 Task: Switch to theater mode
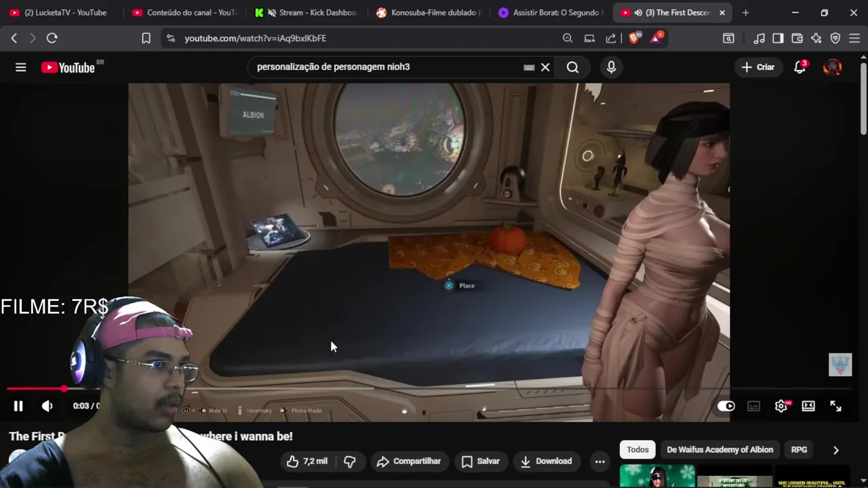click(x=808, y=406)
